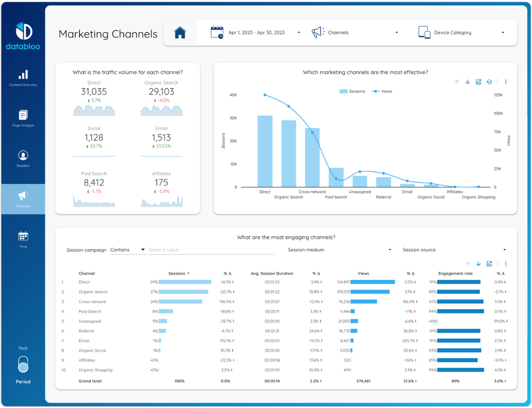Click the Paid Search sparkline scorecard
This screenshot has height=408, width=532.
click(94, 201)
